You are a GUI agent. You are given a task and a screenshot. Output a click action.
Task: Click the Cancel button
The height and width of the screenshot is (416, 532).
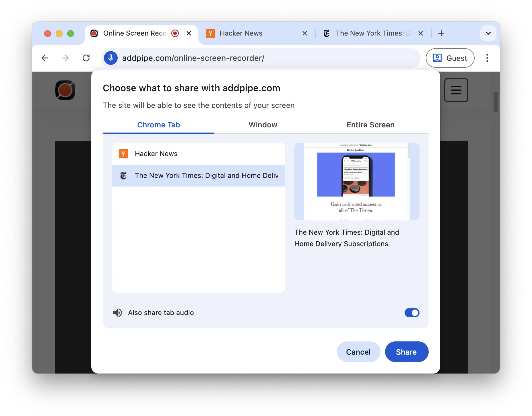click(358, 352)
